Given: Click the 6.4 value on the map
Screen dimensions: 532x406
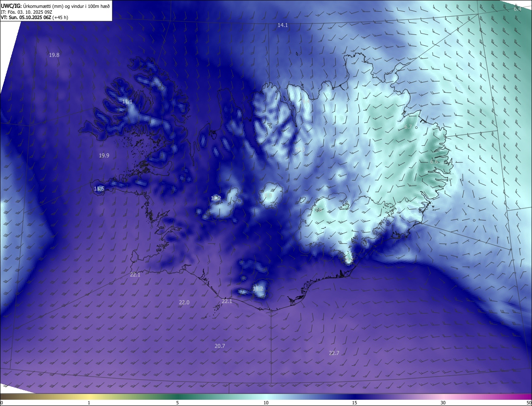Looking at the screenshot, I should pyautogui.click(x=517, y=9).
